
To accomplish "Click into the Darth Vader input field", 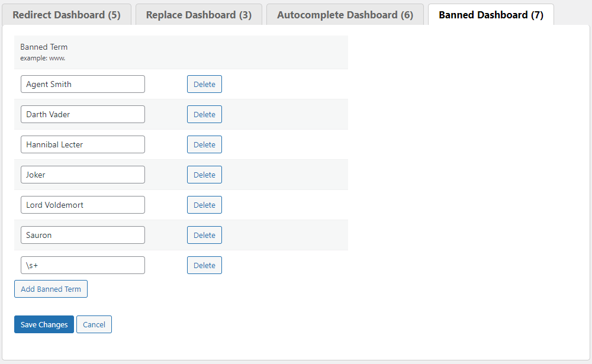I will coord(82,114).
